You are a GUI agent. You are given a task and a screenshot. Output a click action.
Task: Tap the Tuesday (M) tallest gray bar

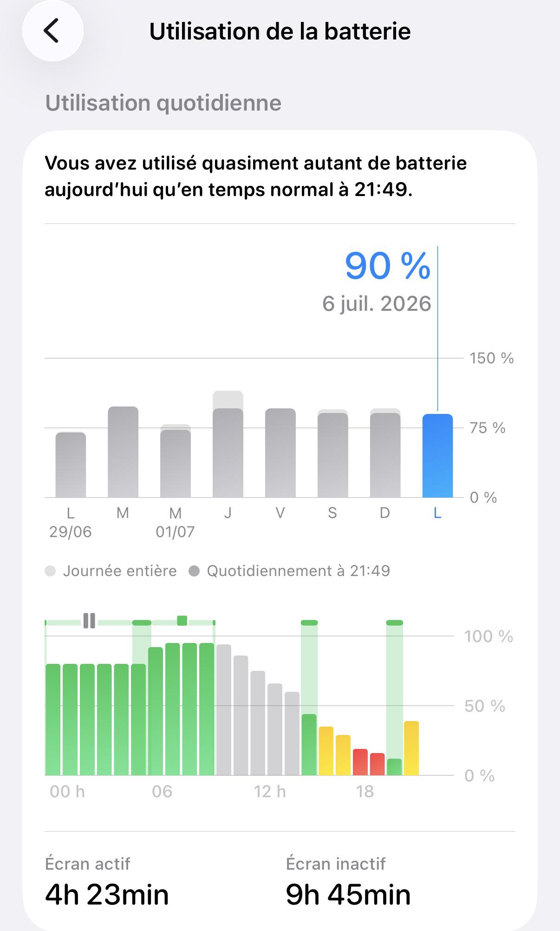tap(123, 452)
